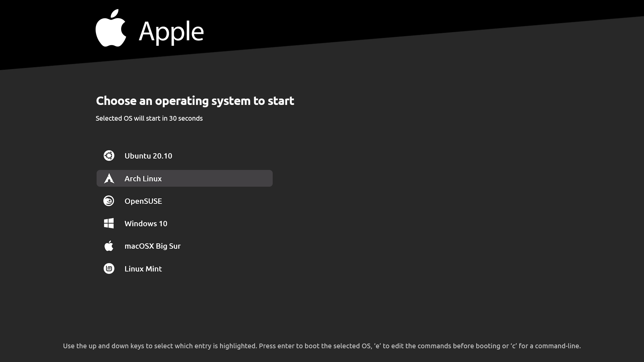Click the "Choose an operating system to start" heading
Image resolution: width=644 pixels, height=362 pixels.
point(195,101)
